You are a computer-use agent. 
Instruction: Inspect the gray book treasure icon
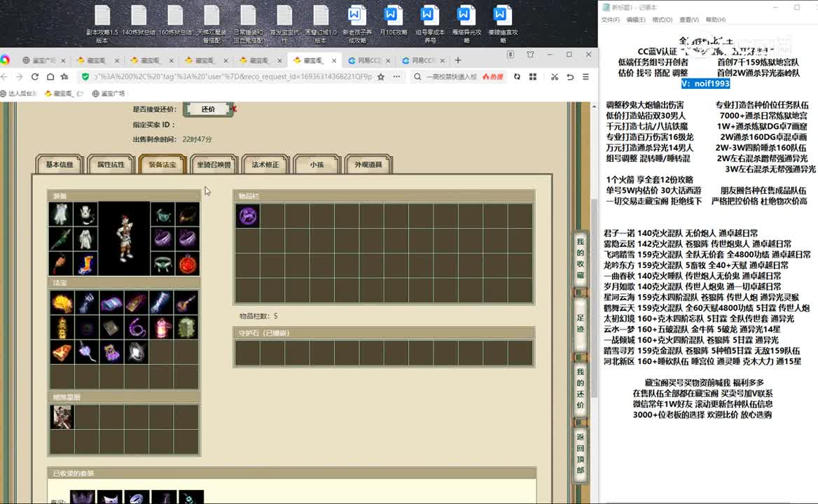111,328
